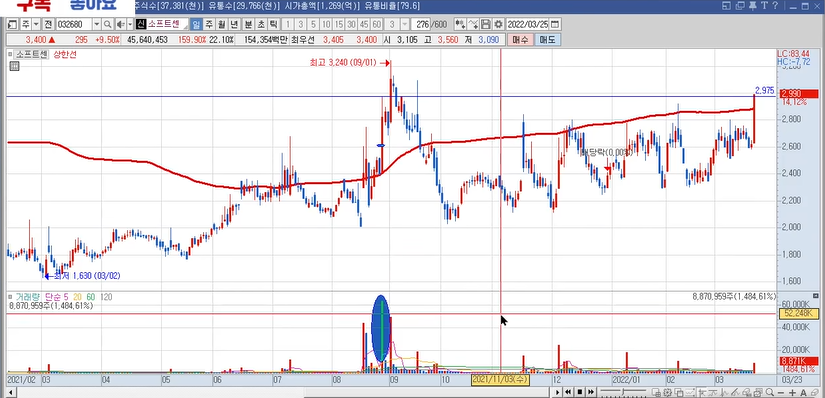Select the 초 second period toggle
Screen dimensions: 825x398
261,24
